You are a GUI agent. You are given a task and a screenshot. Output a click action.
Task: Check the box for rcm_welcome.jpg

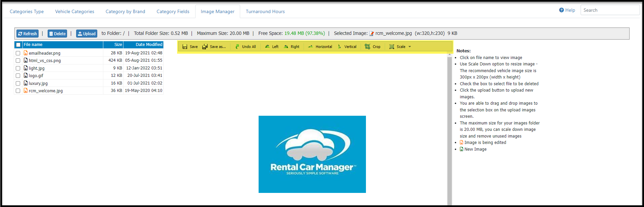18,91
